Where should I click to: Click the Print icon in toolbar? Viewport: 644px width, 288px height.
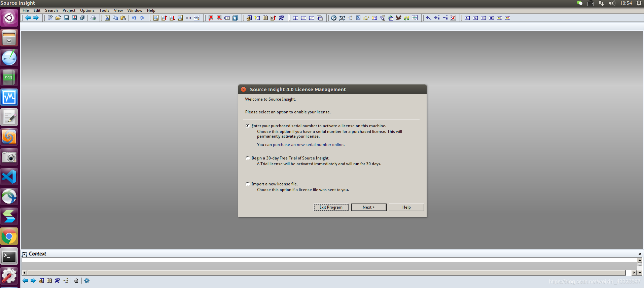(x=93, y=18)
